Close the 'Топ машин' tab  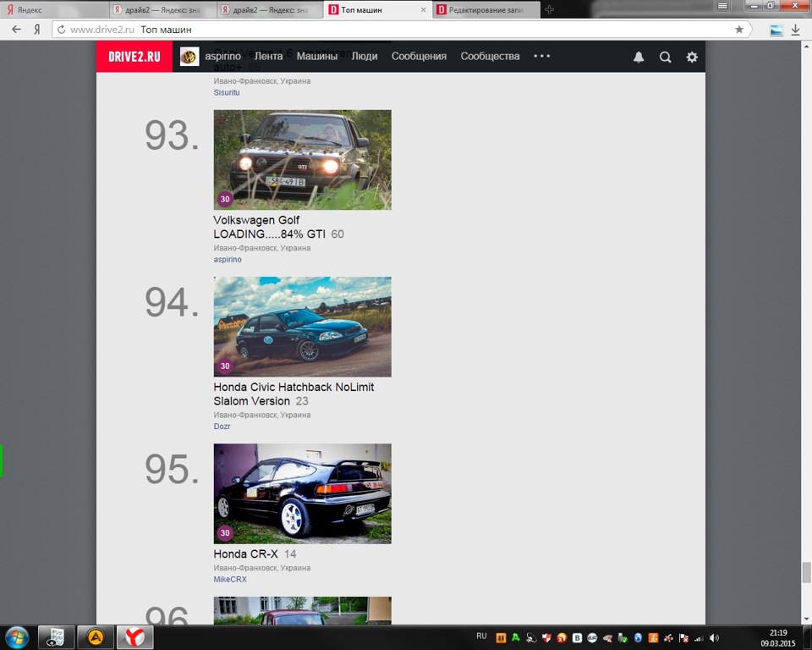click(423, 10)
